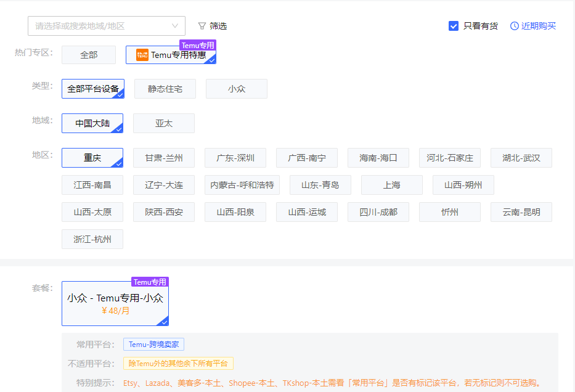Select 广东-深圳 district
575x392 pixels.
pos(235,158)
